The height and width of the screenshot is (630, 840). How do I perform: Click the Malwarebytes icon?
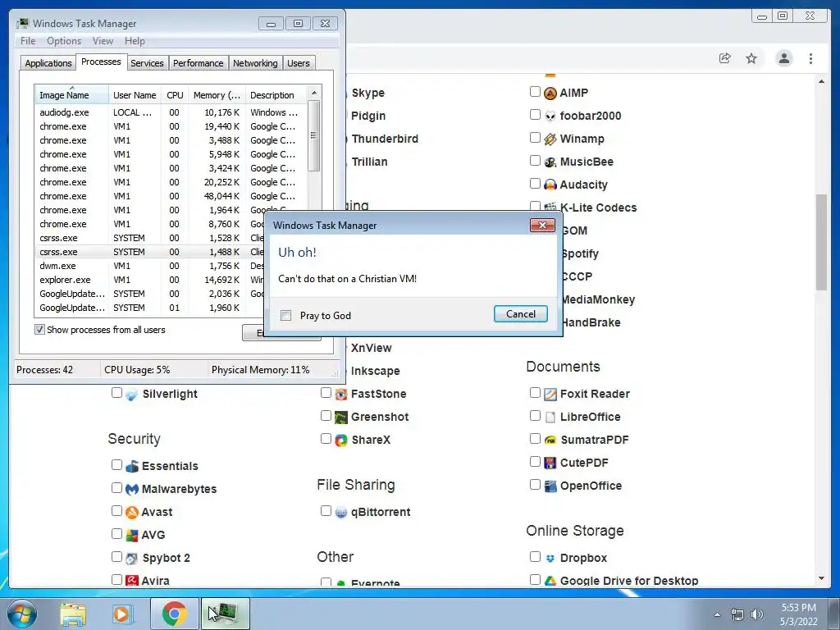coord(132,489)
